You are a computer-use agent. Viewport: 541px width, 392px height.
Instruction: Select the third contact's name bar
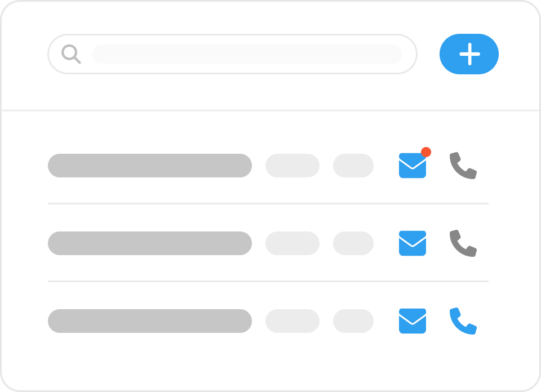coord(149,321)
